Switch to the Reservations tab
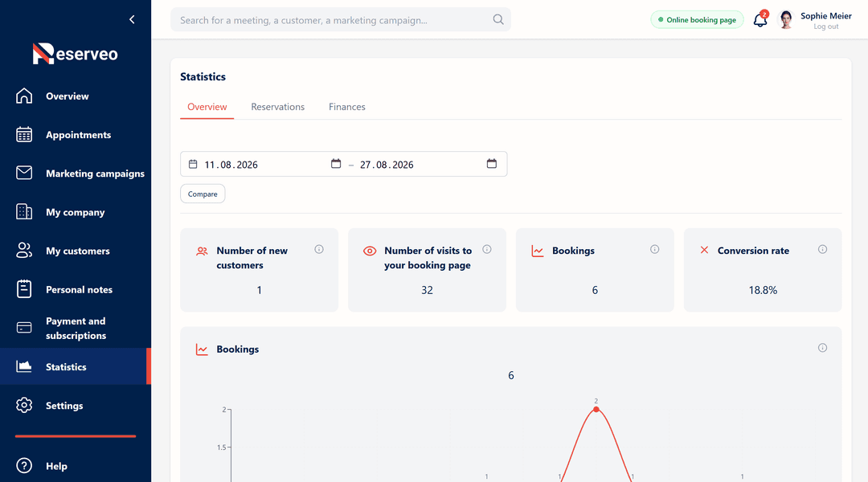Viewport: 868px width, 482px height. pos(277,107)
